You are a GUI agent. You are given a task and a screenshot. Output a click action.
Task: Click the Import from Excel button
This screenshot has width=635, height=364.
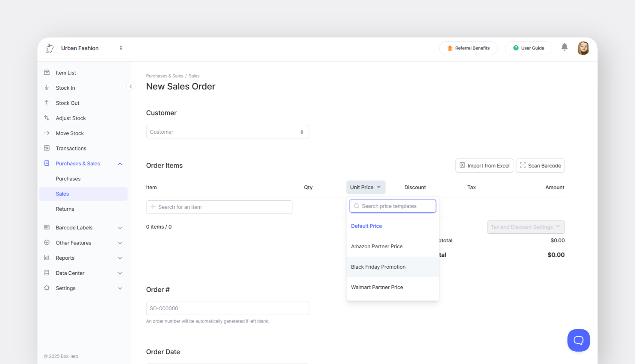(484, 165)
